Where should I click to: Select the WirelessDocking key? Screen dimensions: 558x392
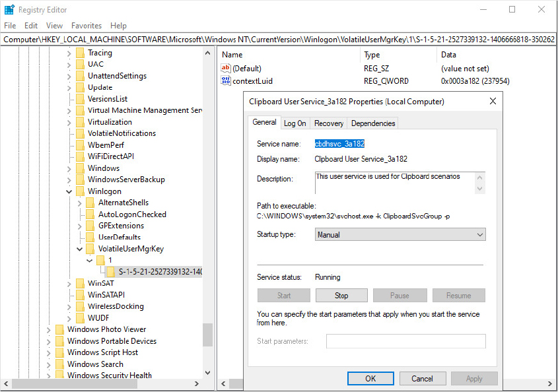(x=116, y=307)
